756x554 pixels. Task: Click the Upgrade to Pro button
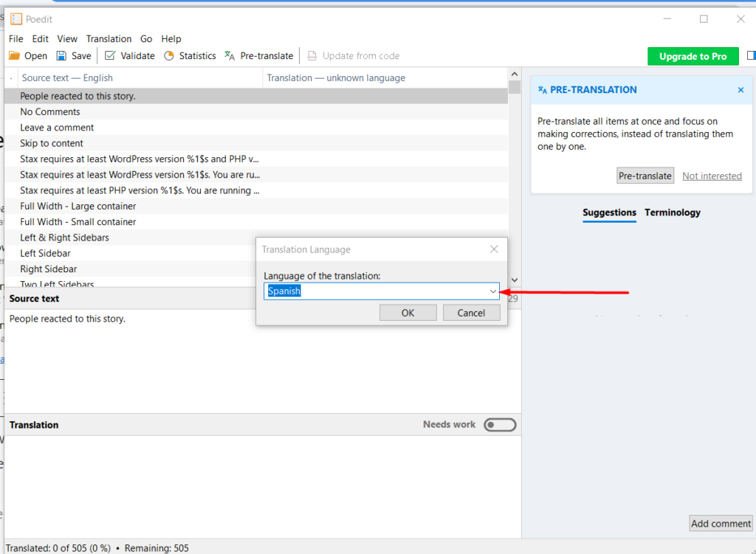click(x=693, y=56)
